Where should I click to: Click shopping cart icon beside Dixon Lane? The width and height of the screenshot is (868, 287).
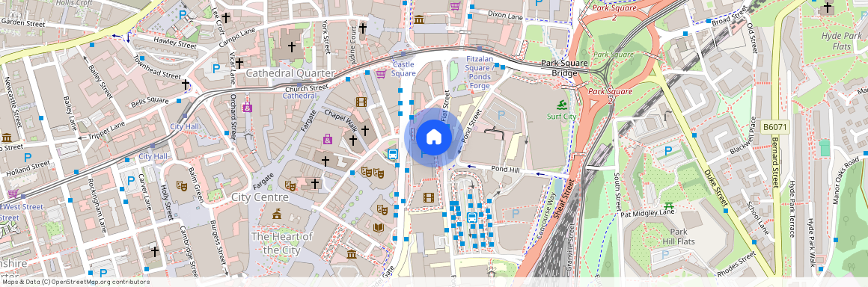[455, 6]
